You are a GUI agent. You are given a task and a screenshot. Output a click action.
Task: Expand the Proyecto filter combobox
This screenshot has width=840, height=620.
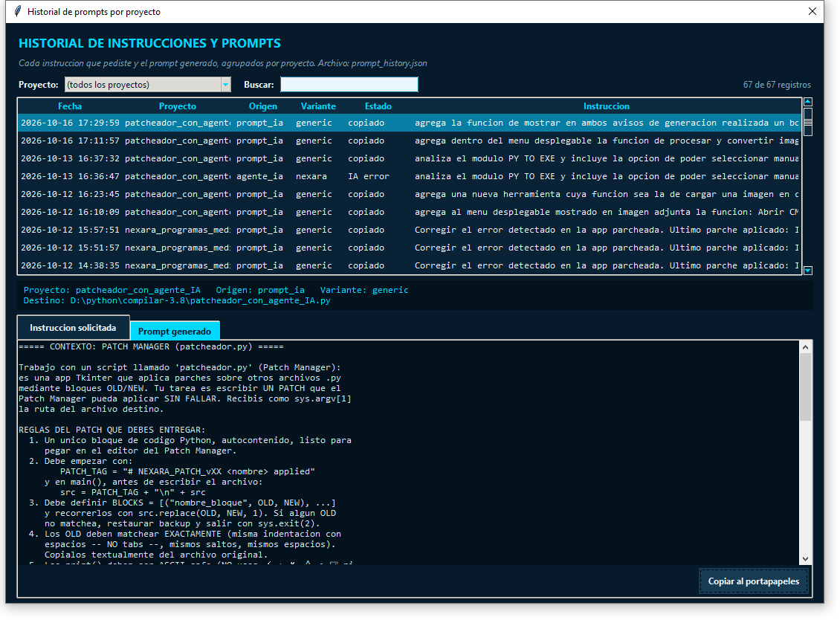click(x=225, y=85)
